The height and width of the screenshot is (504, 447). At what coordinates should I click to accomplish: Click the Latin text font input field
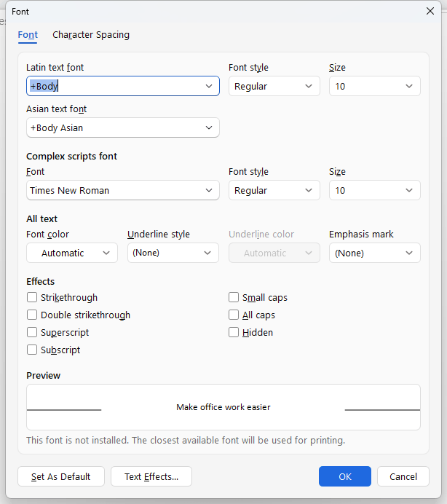[x=113, y=86]
